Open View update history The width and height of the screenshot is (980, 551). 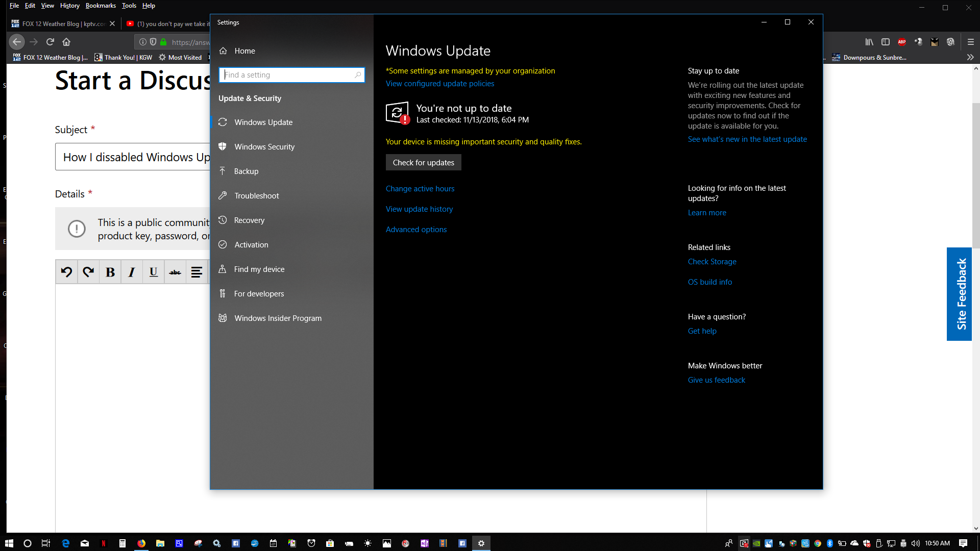click(419, 209)
